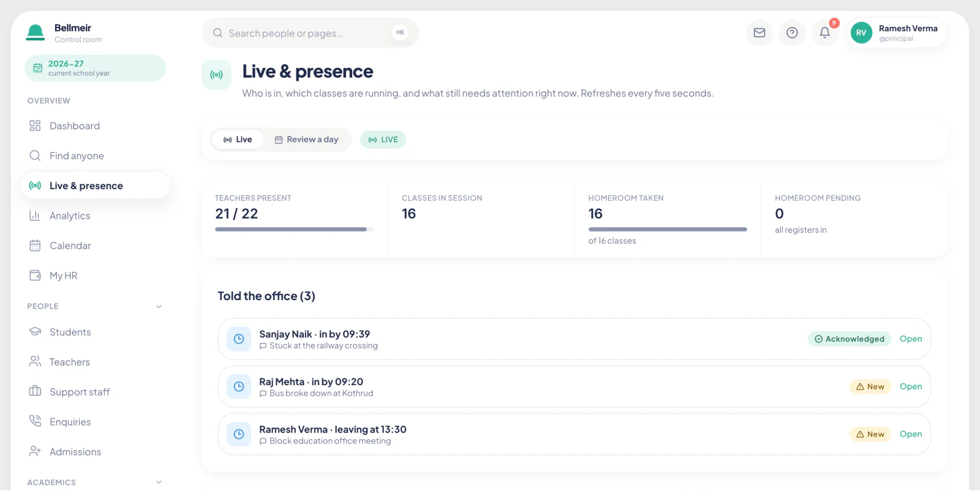
Task: Switch to Review a day tab
Action: click(x=306, y=140)
